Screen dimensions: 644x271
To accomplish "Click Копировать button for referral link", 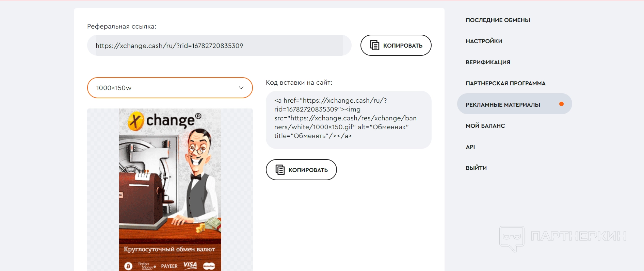I will (396, 45).
